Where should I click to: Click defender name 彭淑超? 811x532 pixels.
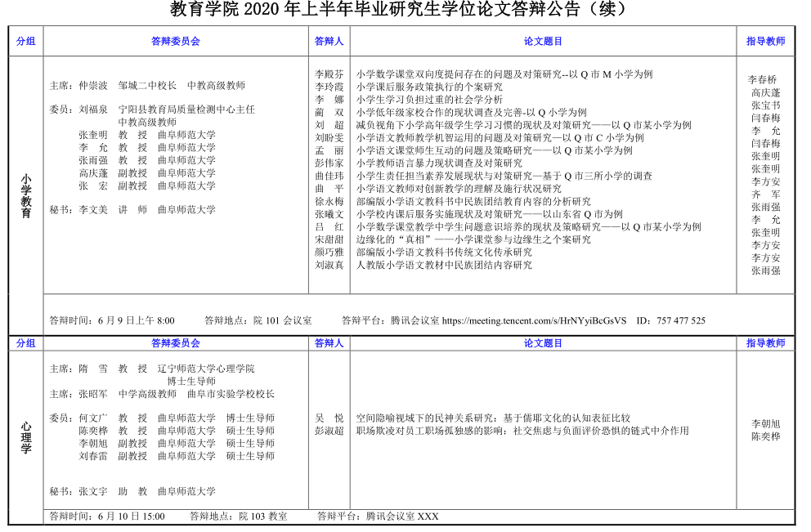tap(329, 431)
